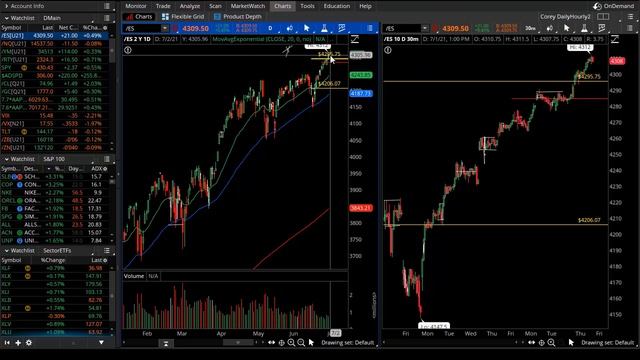Image resolution: width=640 pixels, height=360 pixels.
Task: Open left chart studies flask icon
Action: [x=324, y=28]
